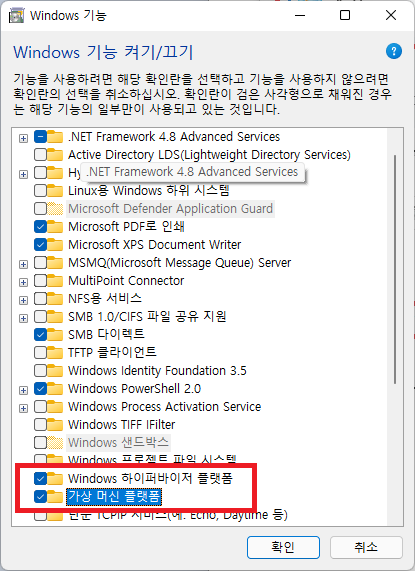Expand the NFS용 서비스 node
415x571 pixels.
(x=23, y=300)
